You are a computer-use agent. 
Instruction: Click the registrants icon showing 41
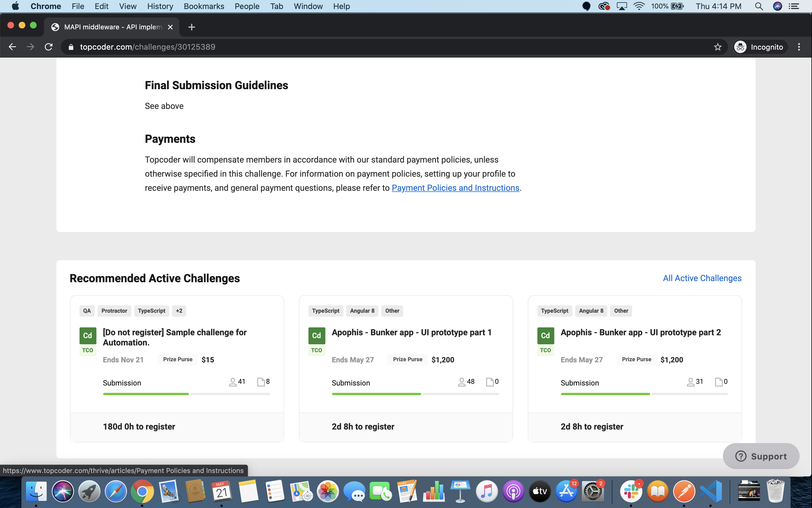233,382
